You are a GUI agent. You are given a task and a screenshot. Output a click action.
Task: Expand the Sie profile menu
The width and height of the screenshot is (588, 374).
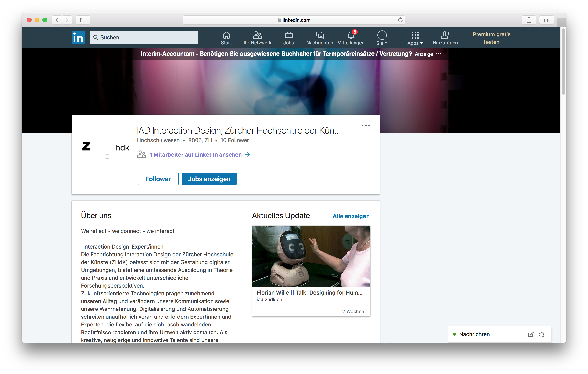pyautogui.click(x=382, y=38)
